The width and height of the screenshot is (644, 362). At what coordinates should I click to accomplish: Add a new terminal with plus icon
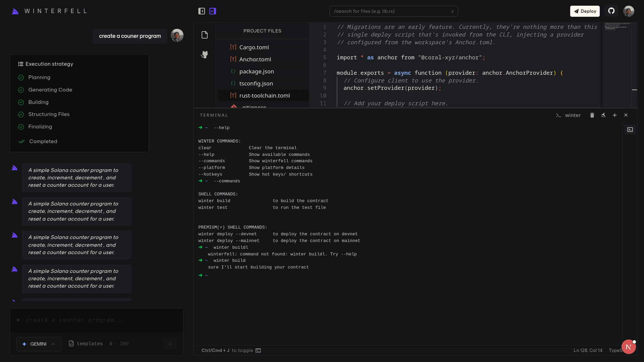click(x=614, y=115)
